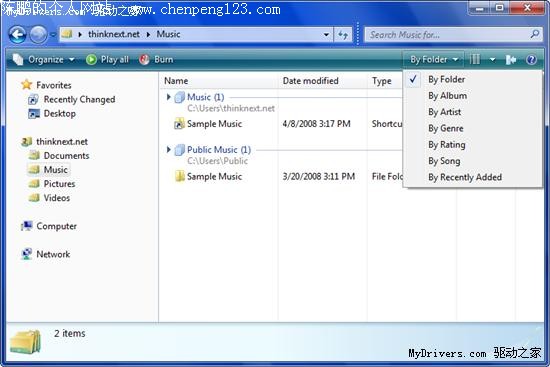The image size is (550, 367).
Task: Select Music folder in sidebar
Action: click(48, 170)
